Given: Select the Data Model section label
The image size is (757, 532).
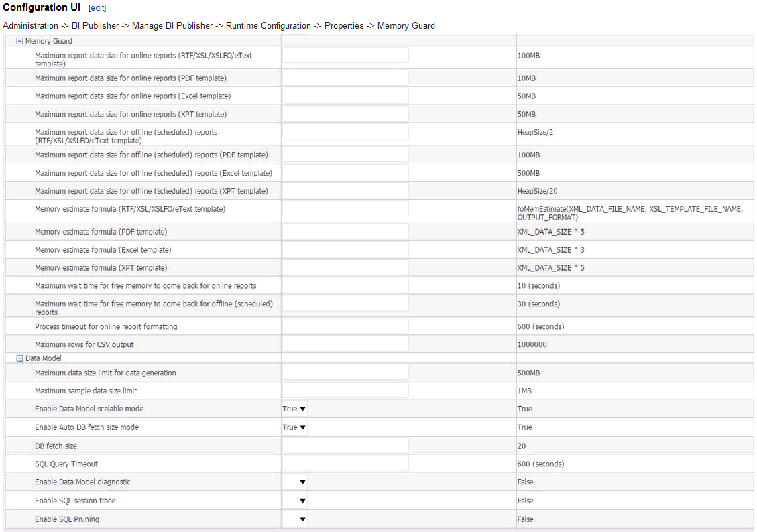Looking at the screenshot, I should click(44, 358).
